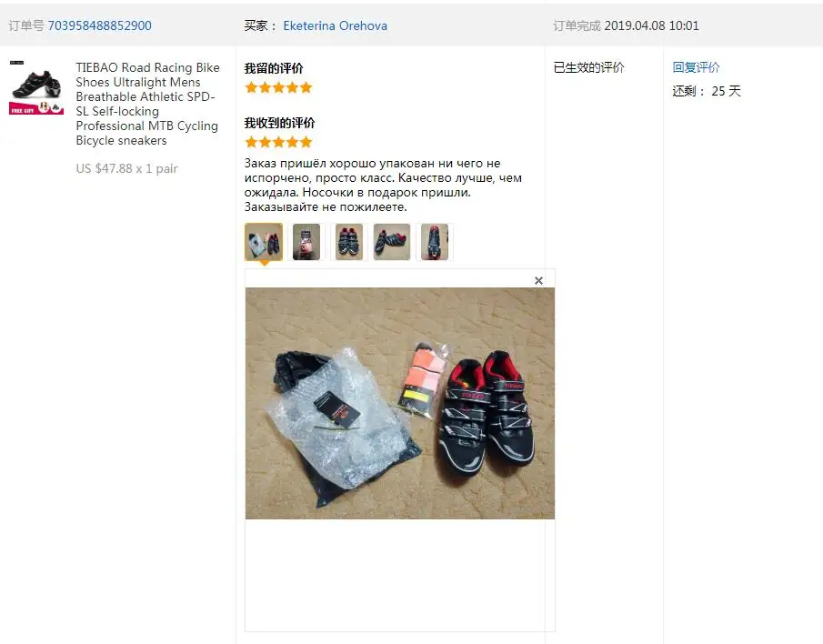Click the price US $47.88 x 1 pair
This screenshot has height=644, width=823.
[x=127, y=168]
